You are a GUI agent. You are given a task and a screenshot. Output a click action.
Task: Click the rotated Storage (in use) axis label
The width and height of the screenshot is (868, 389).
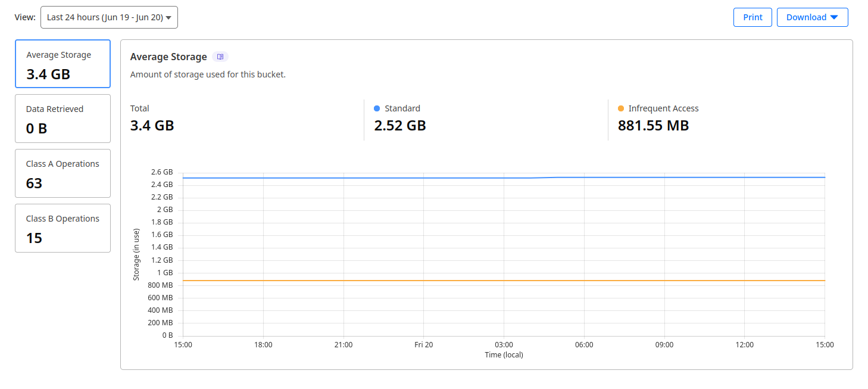click(136, 253)
